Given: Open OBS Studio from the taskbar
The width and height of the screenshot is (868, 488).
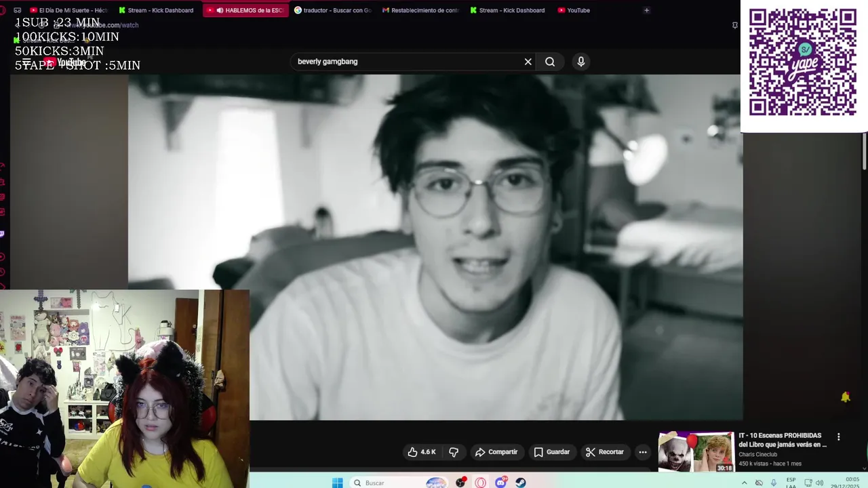Looking at the screenshot, I should pyautogui.click(x=461, y=483).
